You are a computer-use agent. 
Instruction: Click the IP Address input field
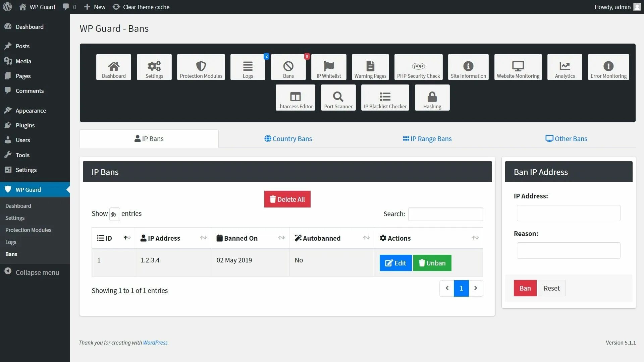click(x=569, y=213)
